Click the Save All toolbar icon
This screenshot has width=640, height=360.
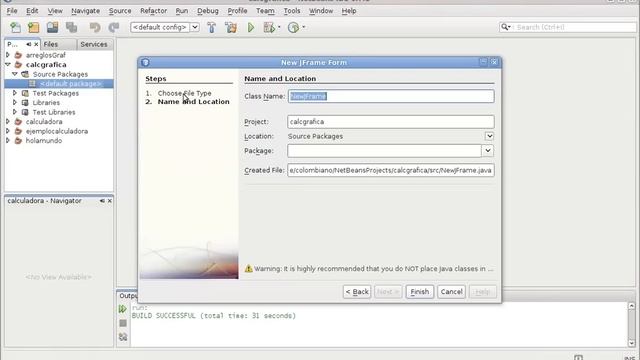click(71, 27)
